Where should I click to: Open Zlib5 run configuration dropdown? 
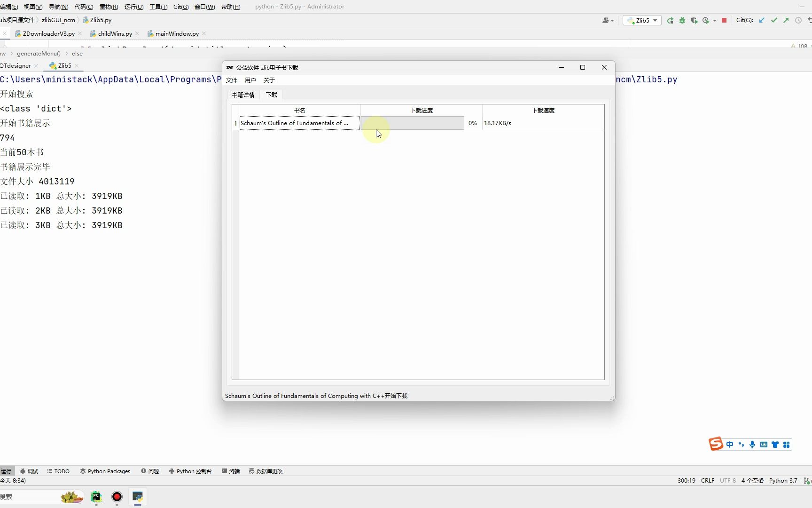642,20
